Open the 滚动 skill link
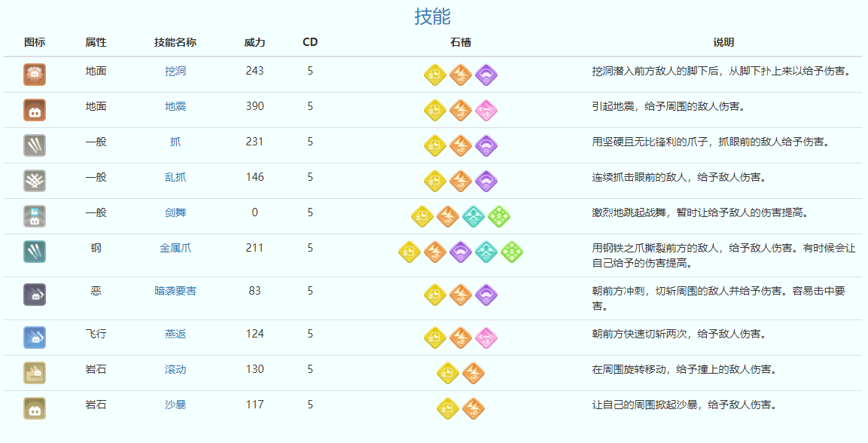The width and height of the screenshot is (868, 443). click(175, 369)
